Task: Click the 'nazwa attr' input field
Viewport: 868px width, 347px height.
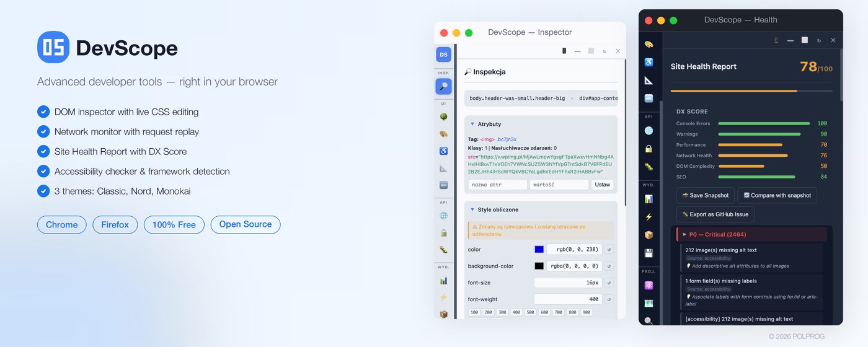Action: tap(498, 185)
